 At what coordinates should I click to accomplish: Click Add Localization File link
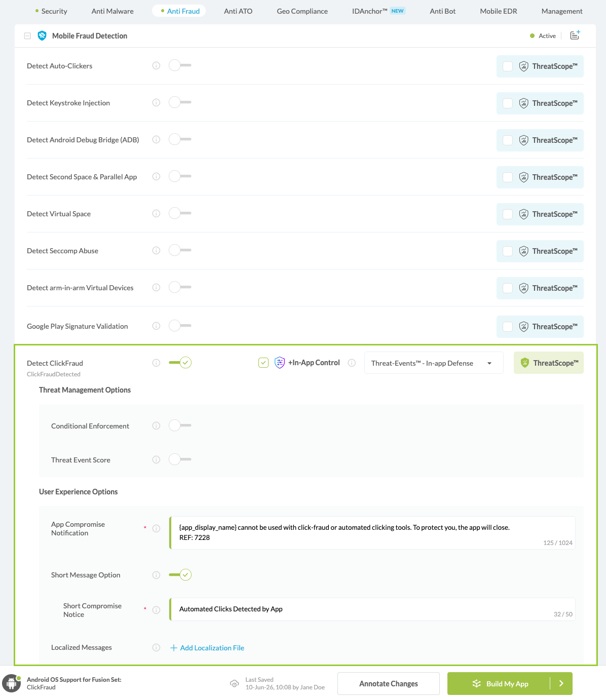click(212, 648)
